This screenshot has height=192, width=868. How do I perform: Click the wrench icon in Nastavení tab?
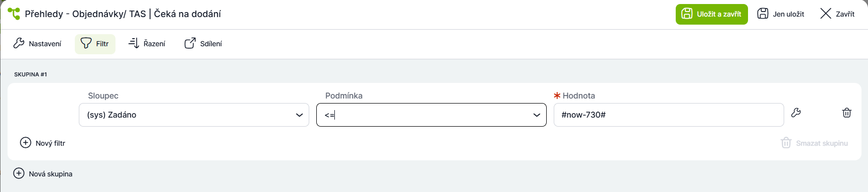19,43
